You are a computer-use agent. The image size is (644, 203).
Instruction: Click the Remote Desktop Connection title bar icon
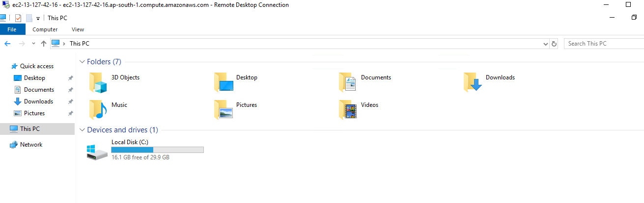point(5,5)
